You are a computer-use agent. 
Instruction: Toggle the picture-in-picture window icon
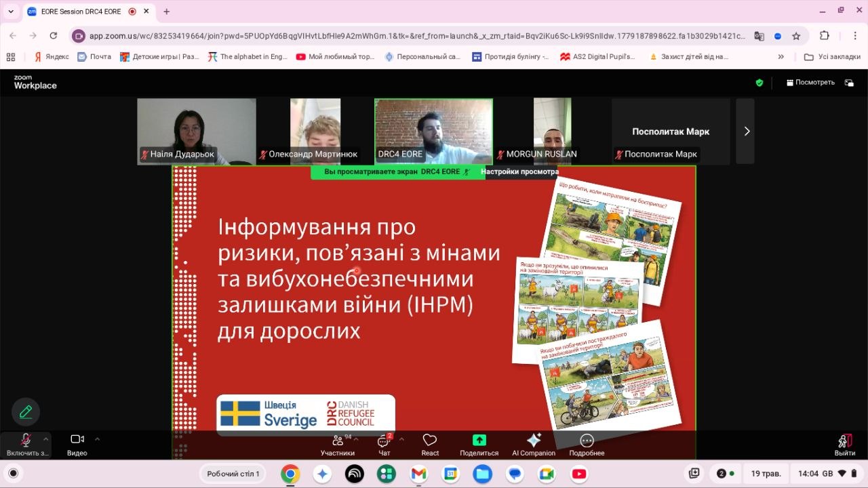coord(849,83)
